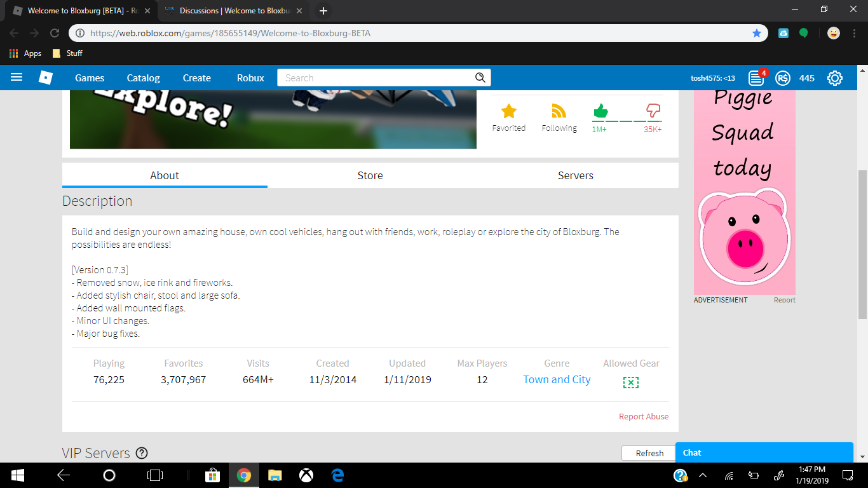Open the network status tray icon

[x=729, y=475]
